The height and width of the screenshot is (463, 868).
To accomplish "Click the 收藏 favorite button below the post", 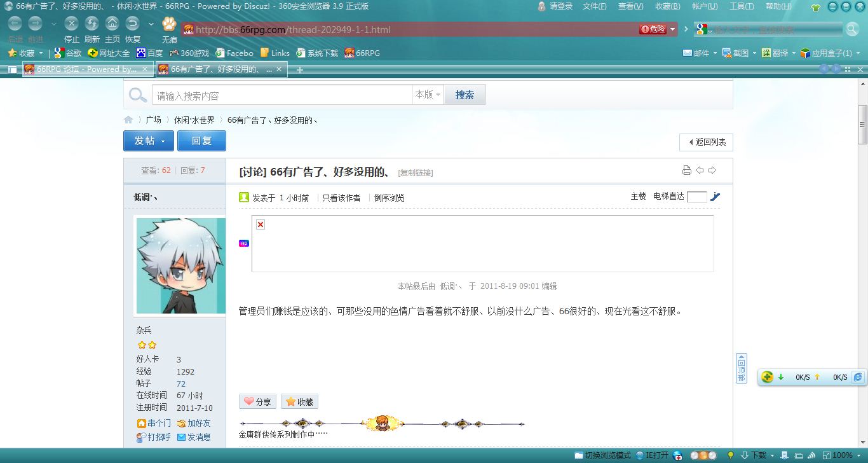I will point(299,401).
